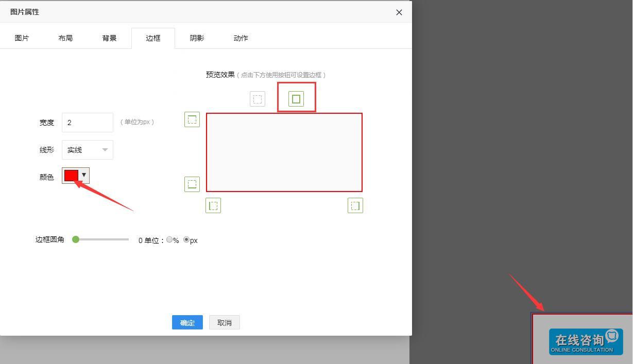Image resolution: width=633 pixels, height=364 pixels.
Task: Toggle the right border icon
Action: [x=355, y=205]
